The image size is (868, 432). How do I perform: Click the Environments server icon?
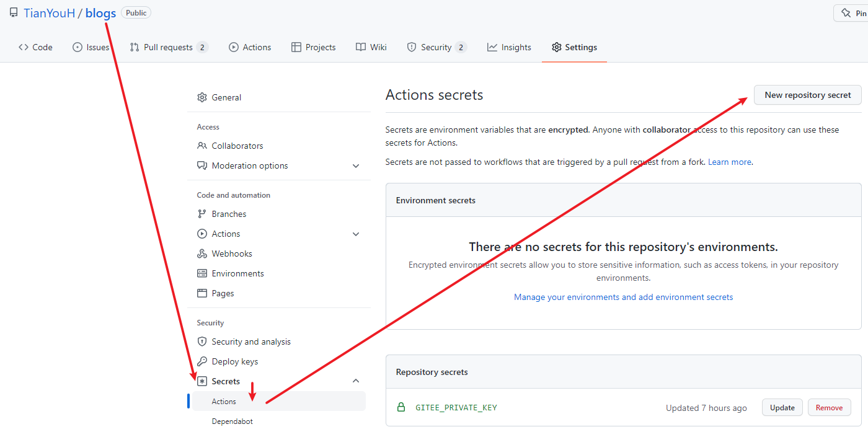pos(202,273)
